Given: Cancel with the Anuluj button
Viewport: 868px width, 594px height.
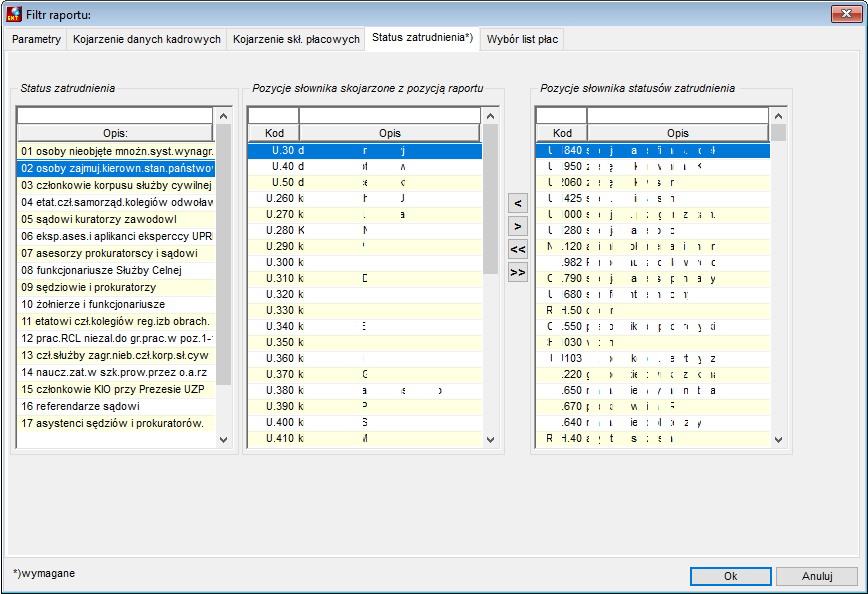Looking at the screenshot, I should (817, 576).
